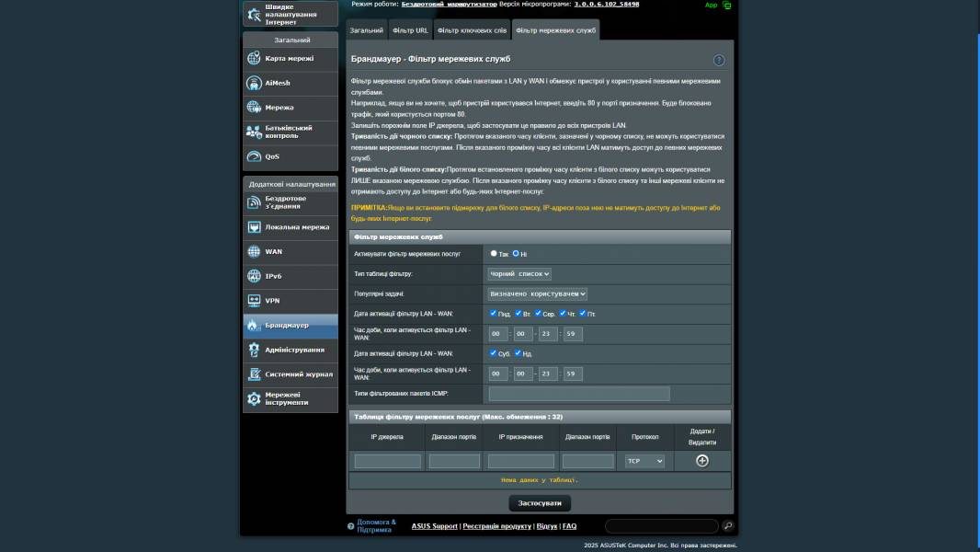980x552 pixels.
Task: Open the Чорний список filter type dropdown
Action: point(519,274)
